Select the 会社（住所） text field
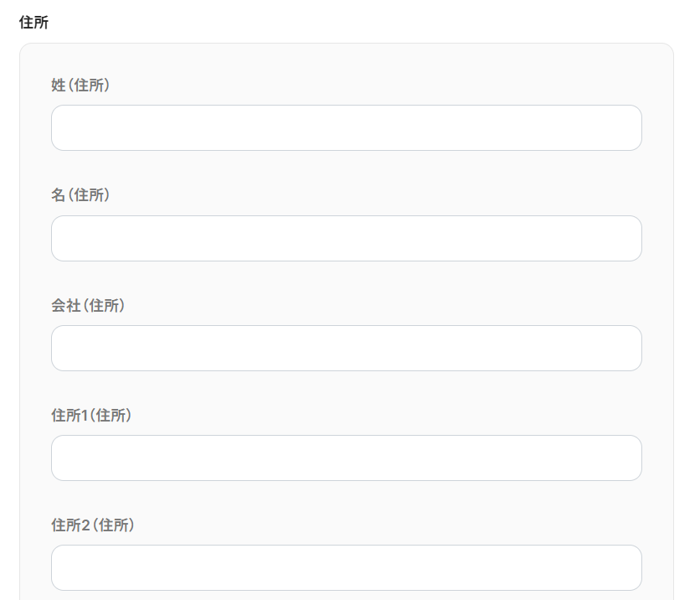This screenshot has width=700, height=600. coord(346,349)
